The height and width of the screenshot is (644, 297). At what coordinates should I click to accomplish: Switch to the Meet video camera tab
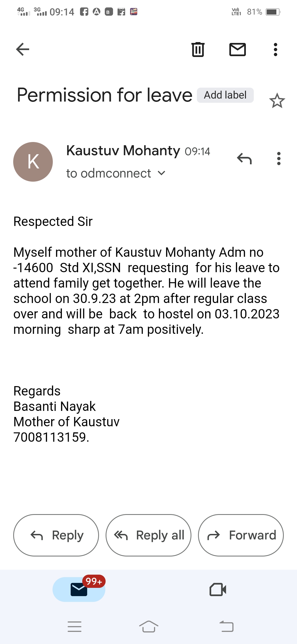click(218, 589)
